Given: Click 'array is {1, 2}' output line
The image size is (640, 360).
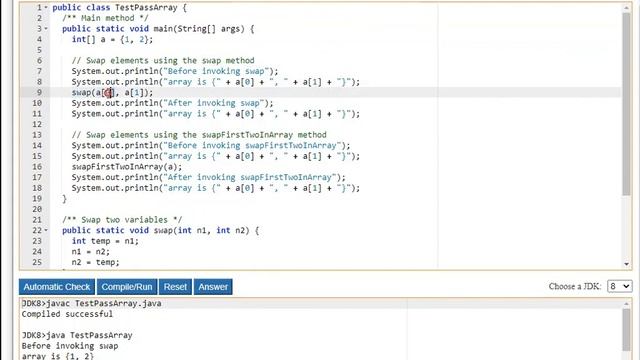Looking at the screenshot, I should (x=58, y=356).
